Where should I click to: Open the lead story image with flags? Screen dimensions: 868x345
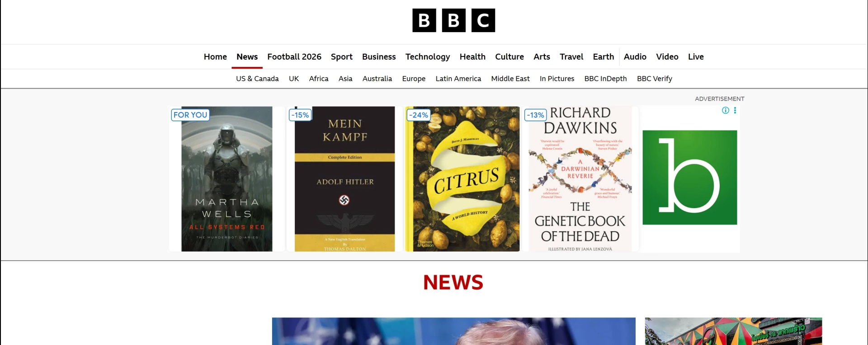(x=454, y=331)
